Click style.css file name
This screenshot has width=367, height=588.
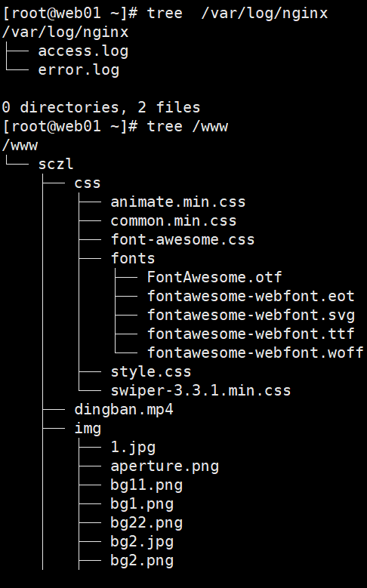click(x=151, y=371)
